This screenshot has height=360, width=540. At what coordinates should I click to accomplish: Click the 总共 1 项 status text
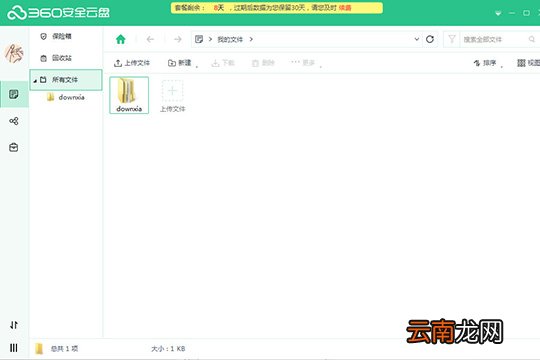click(x=64, y=349)
